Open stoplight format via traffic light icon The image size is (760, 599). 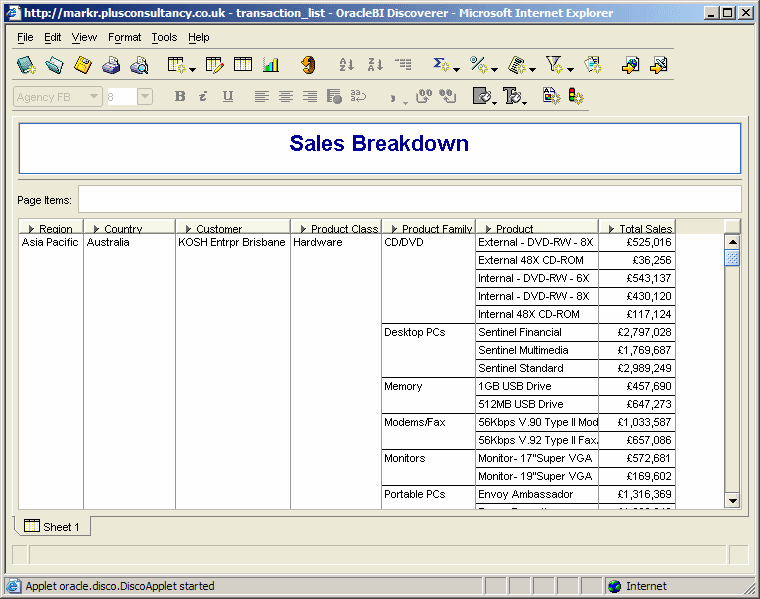pyautogui.click(x=576, y=96)
